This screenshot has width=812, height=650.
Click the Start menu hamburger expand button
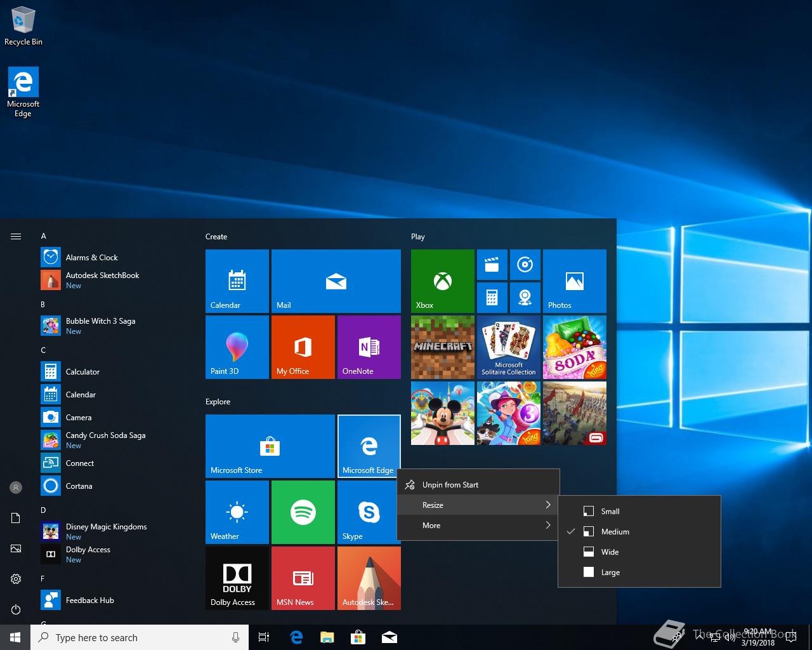coord(16,236)
